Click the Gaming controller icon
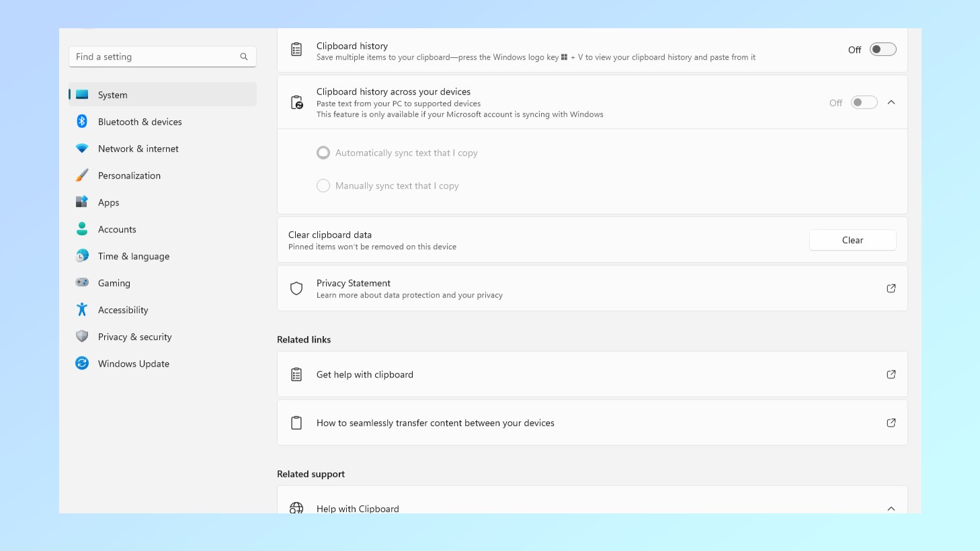Image resolution: width=980 pixels, height=551 pixels. click(82, 283)
